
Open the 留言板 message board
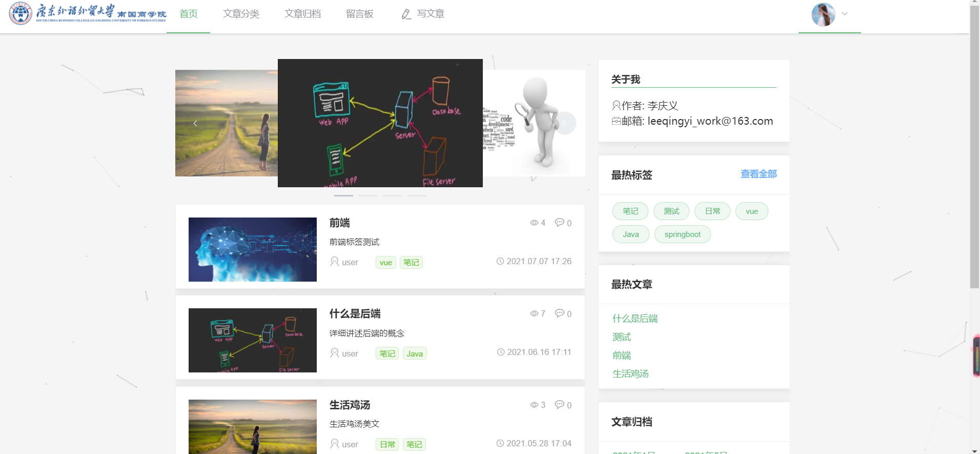359,14
